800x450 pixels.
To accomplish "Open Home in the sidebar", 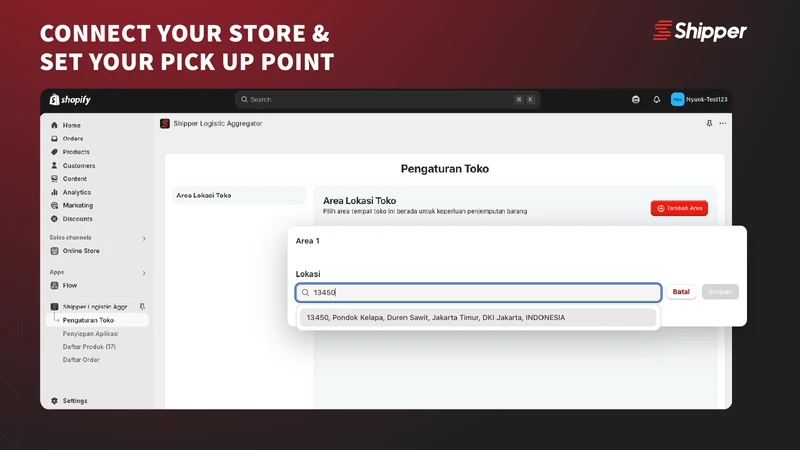I will point(71,125).
